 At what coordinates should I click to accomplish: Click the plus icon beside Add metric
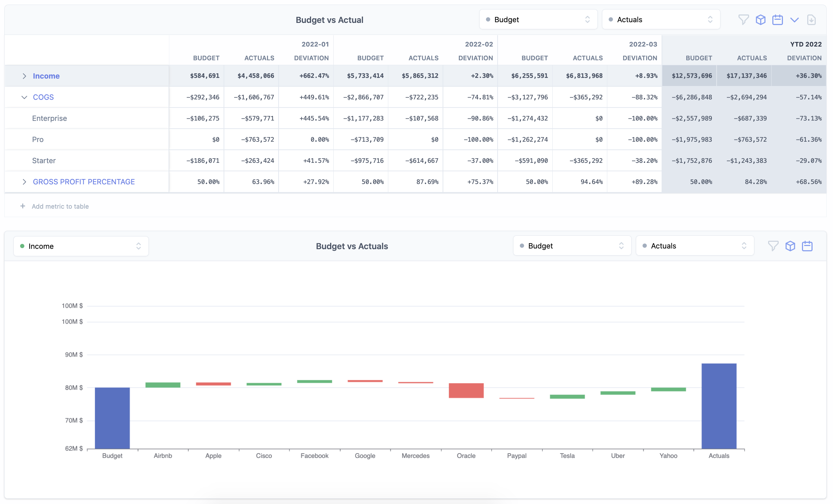coord(23,206)
